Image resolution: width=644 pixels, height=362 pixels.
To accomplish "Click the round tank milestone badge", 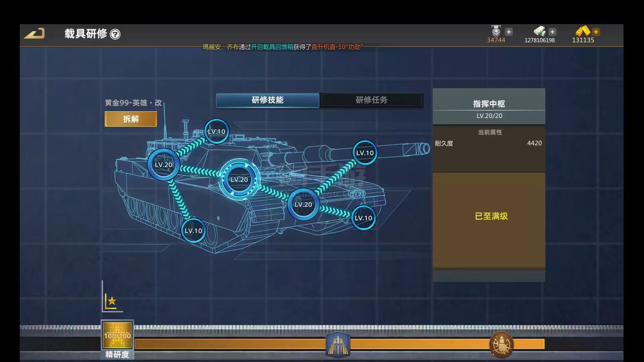I will tap(501, 344).
